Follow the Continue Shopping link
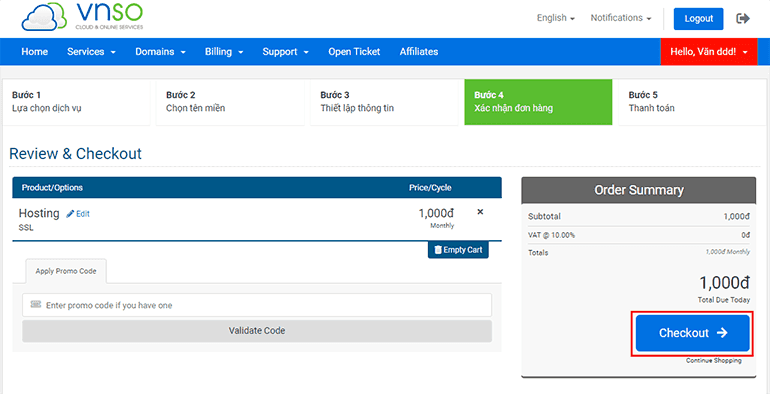 [714, 361]
